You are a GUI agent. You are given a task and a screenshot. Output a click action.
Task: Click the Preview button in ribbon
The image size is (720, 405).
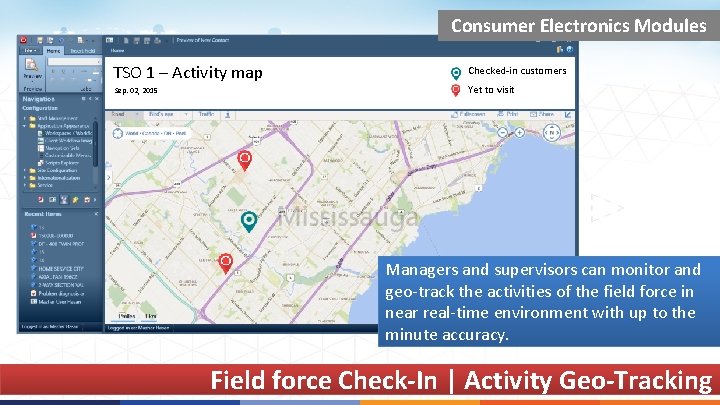click(x=32, y=69)
